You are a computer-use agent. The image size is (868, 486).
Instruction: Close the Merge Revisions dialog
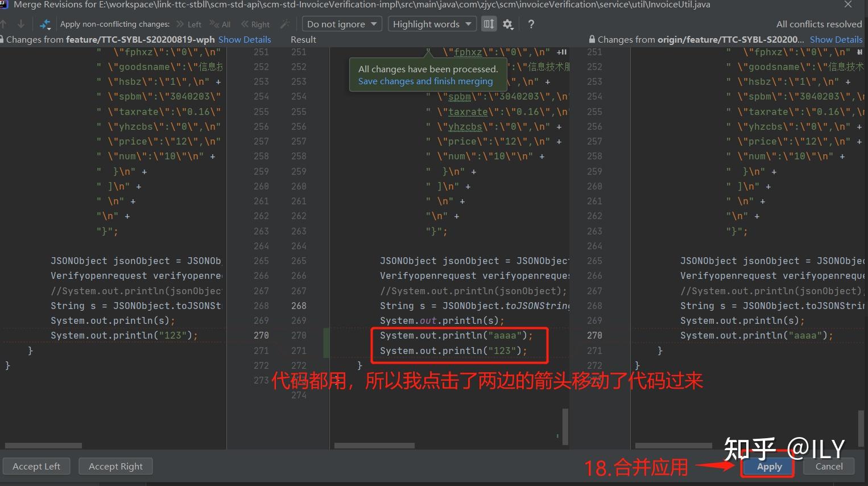point(848,5)
